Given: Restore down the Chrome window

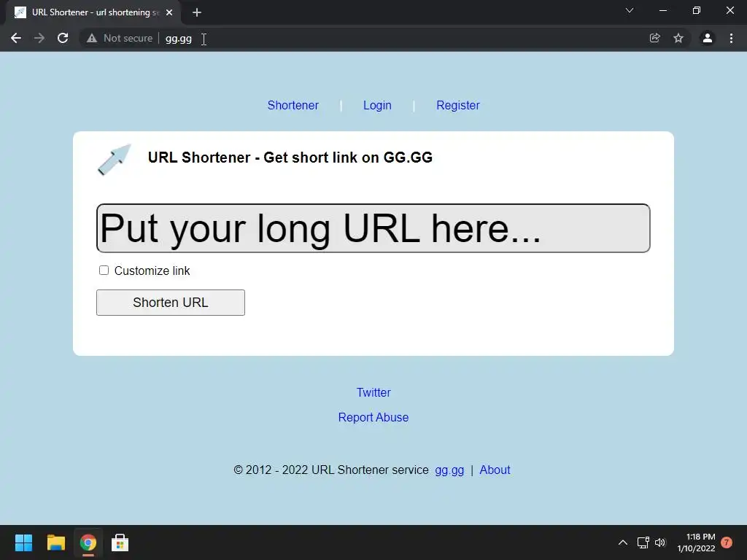Looking at the screenshot, I should pos(697,10).
